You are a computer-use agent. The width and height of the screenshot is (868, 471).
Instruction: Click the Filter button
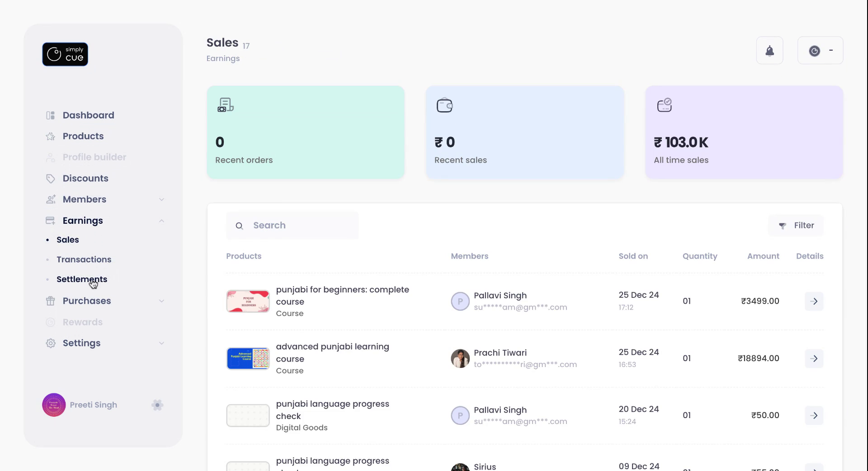(x=796, y=226)
